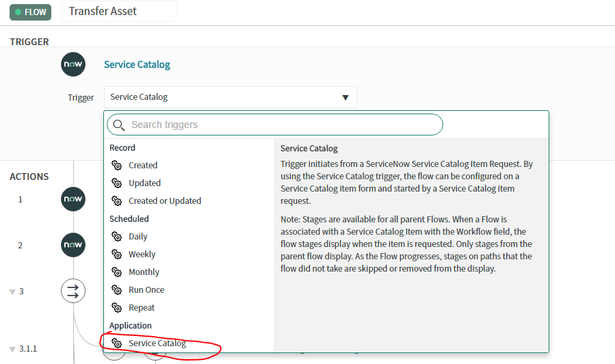
Task: Click the gear icon next to Daily
Action: pyautogui.click(x=116, y=236)
